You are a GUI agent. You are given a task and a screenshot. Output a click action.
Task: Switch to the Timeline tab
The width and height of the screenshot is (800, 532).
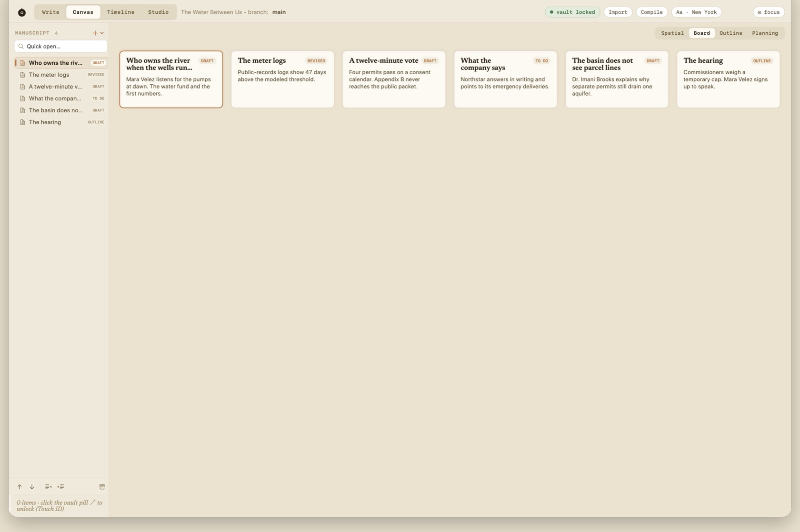pyautogui.click(x=120, y=12)
